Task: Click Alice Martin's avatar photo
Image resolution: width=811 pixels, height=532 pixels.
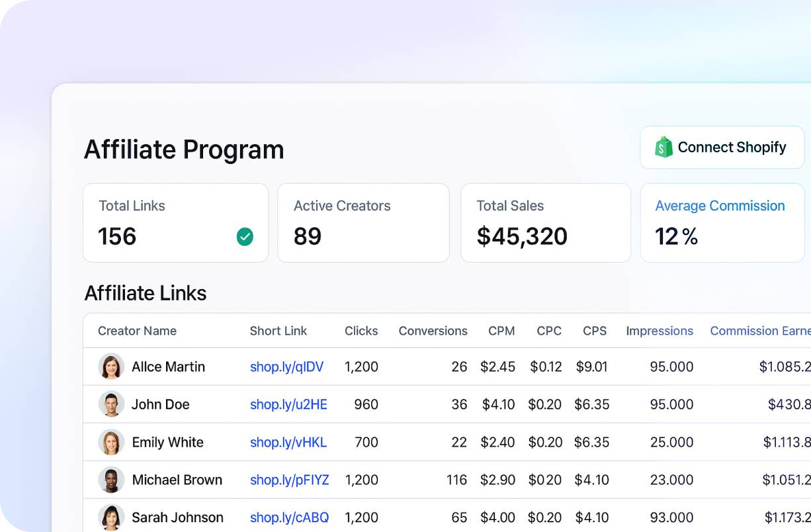Action: [x=111, y=367]
